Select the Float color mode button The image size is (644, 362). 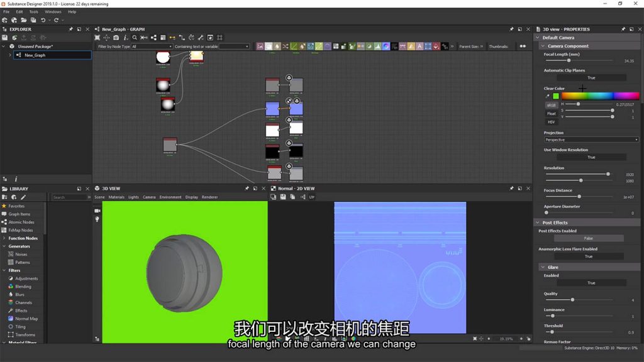551,114
